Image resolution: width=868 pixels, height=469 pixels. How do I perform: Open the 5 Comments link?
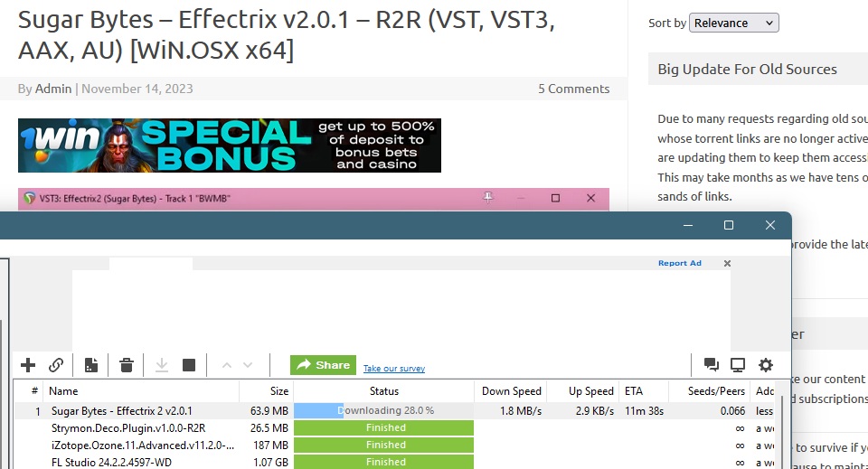click(573, 89)
